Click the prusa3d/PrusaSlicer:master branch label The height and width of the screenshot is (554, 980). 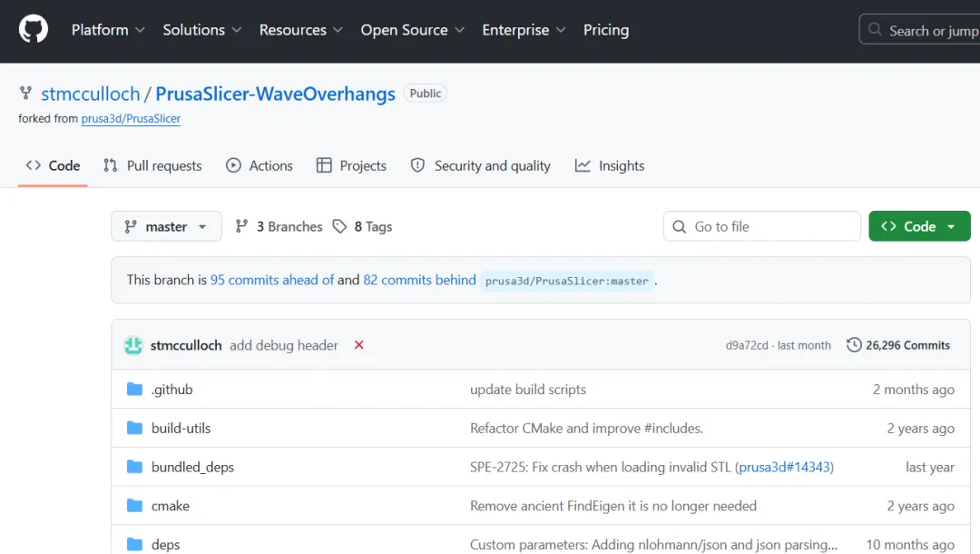pyautogui.click(x=567, y=281)
